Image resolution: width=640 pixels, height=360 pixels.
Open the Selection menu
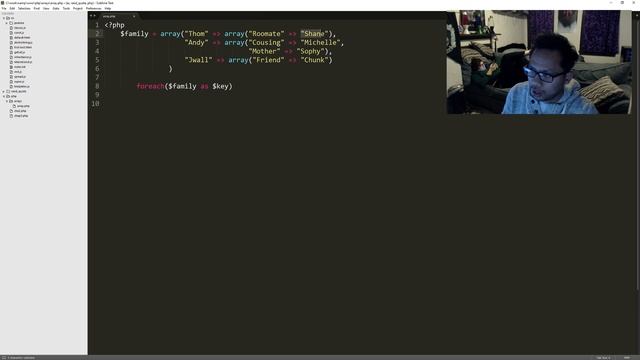click(24, 8)
